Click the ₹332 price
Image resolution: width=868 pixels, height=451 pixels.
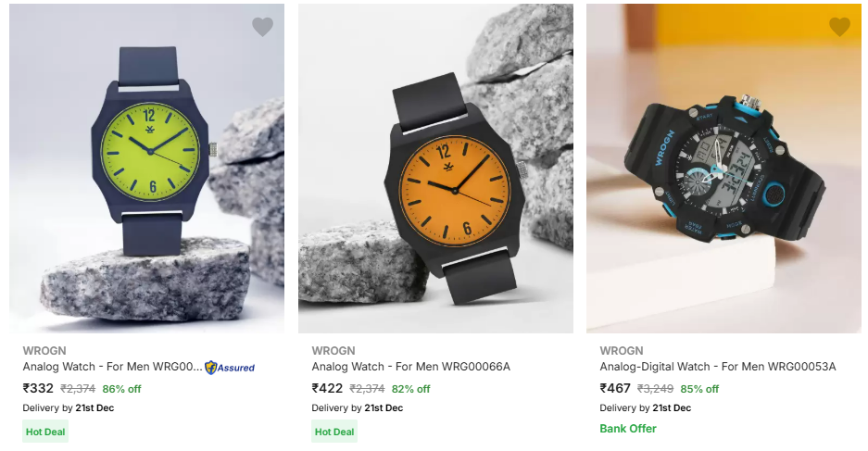click(38, 388)
